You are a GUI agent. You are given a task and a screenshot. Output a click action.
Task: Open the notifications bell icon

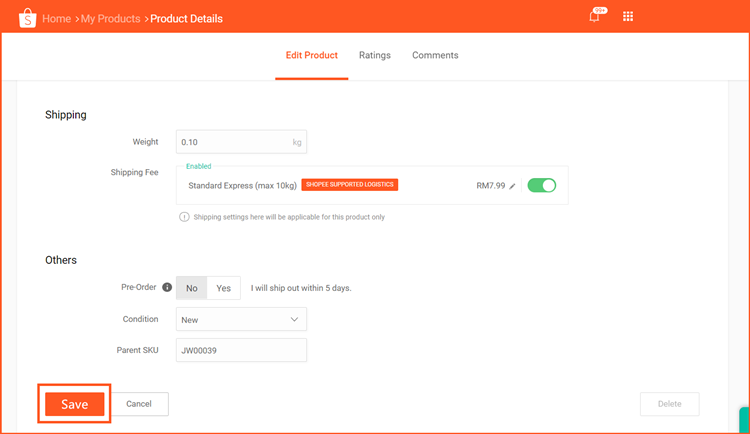point(594,17)
